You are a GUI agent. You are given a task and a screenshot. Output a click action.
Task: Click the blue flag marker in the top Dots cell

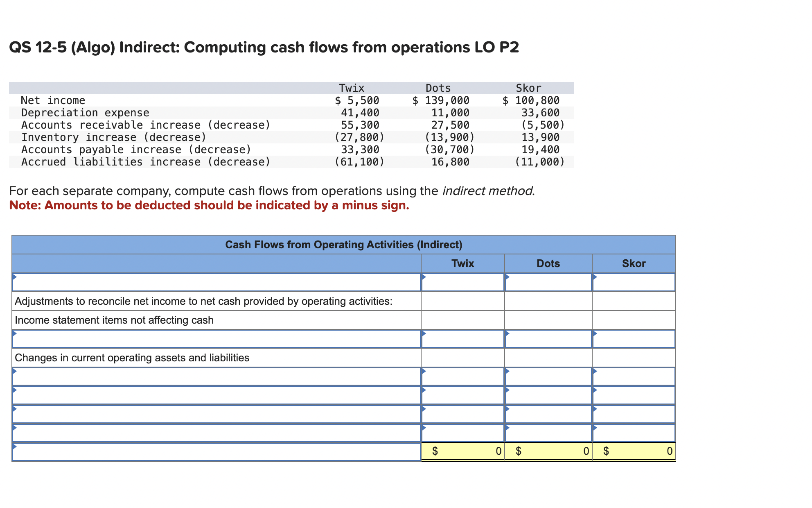pyautogui.click(x=509, y=278)
